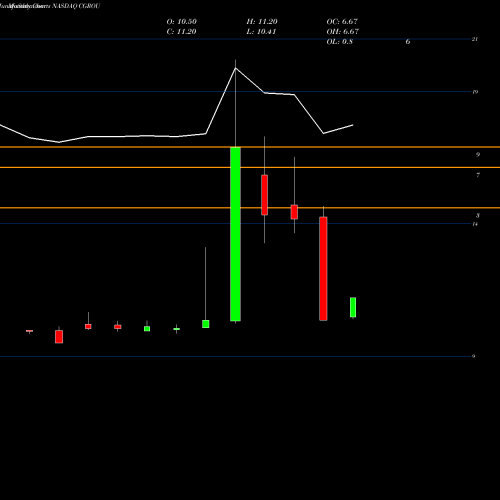Select the OC: 6.67 reading
Image resolution: width=500 pixels, height=500 pixels.
pos(342,22)
